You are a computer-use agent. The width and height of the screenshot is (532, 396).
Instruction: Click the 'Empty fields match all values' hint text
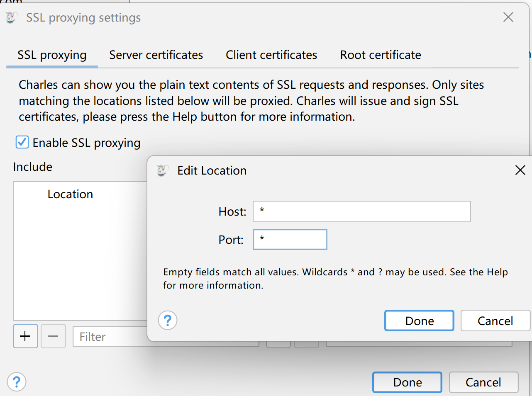(335, 279)
